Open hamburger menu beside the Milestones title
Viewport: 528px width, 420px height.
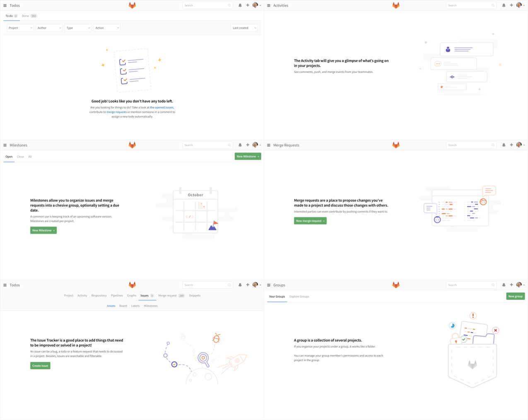(x=5, y=145)
